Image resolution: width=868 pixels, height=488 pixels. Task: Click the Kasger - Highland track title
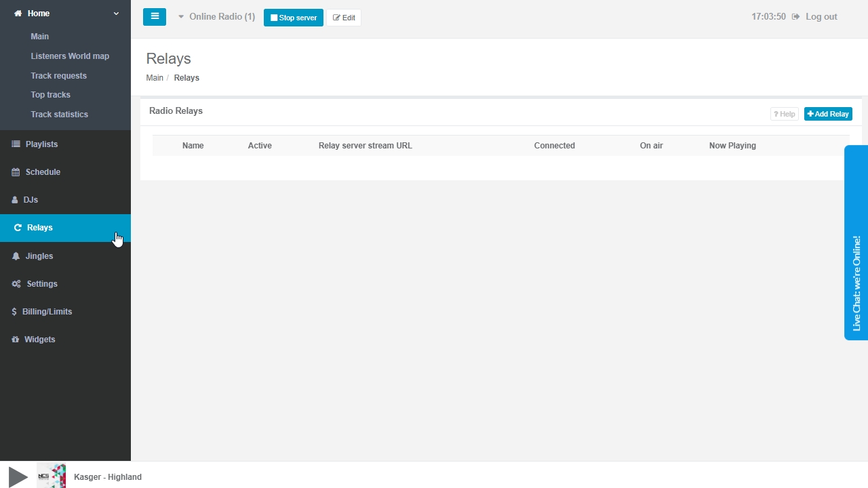(108, 477)
